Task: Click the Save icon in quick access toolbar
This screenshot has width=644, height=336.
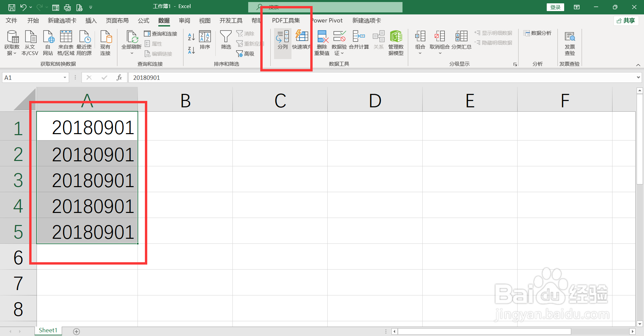Action: (x=12, y=7)
